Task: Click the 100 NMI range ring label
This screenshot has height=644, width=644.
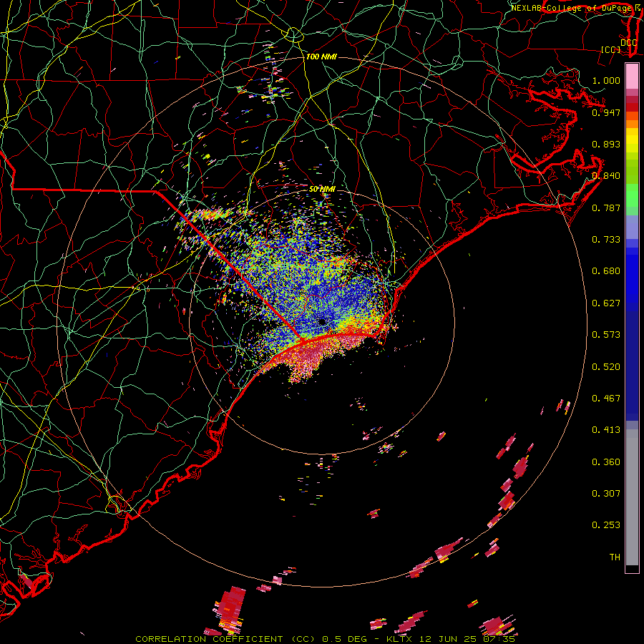Action: pyautogui.click(x=321, y=57)
